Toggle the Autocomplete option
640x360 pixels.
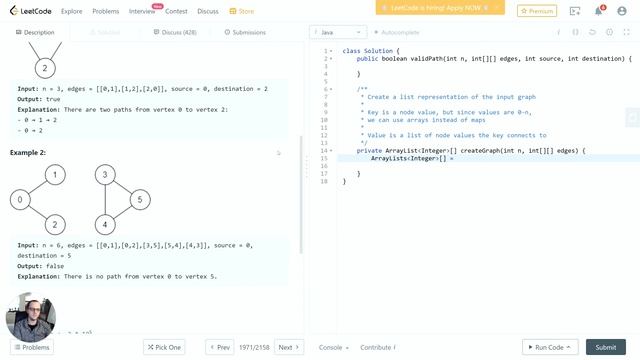(x=396, y=32)
